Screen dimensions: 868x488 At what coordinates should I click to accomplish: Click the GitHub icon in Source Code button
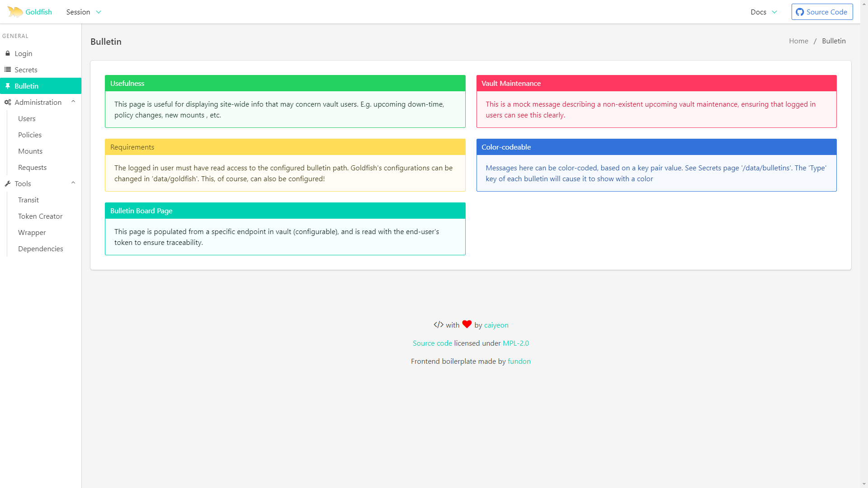click(800, 12)
